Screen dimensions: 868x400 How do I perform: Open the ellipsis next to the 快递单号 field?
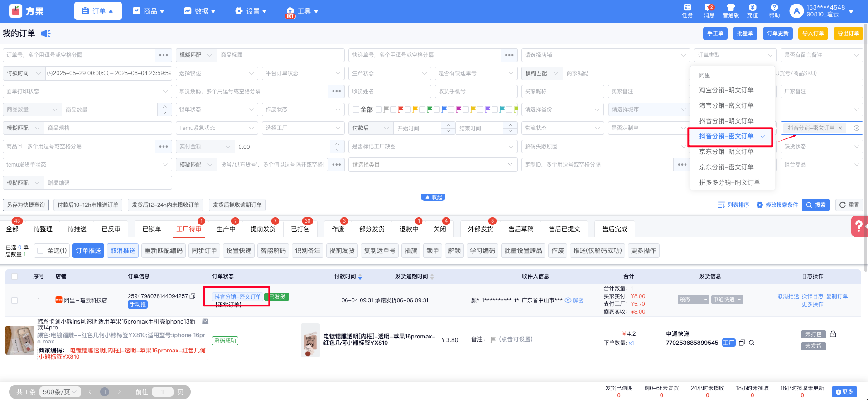pos(509,55)
